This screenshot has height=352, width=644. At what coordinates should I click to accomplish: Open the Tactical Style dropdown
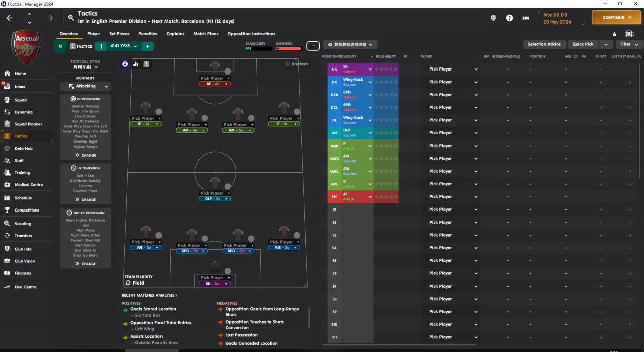(x=86, y=67)
